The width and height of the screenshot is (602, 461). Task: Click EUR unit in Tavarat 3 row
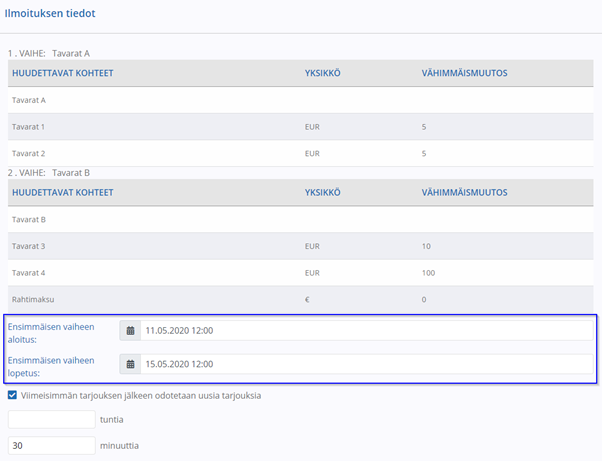(312, 246)
